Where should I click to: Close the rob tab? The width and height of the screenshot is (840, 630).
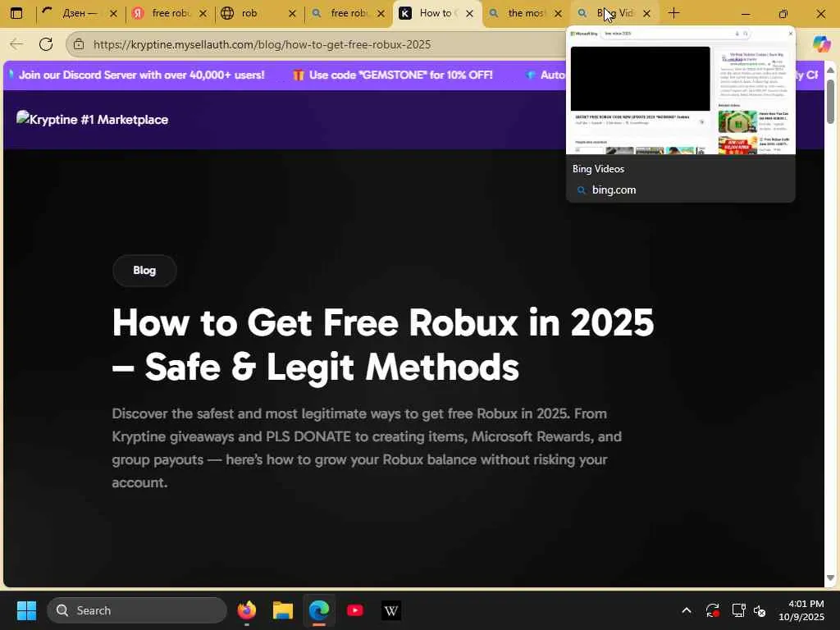292,14
